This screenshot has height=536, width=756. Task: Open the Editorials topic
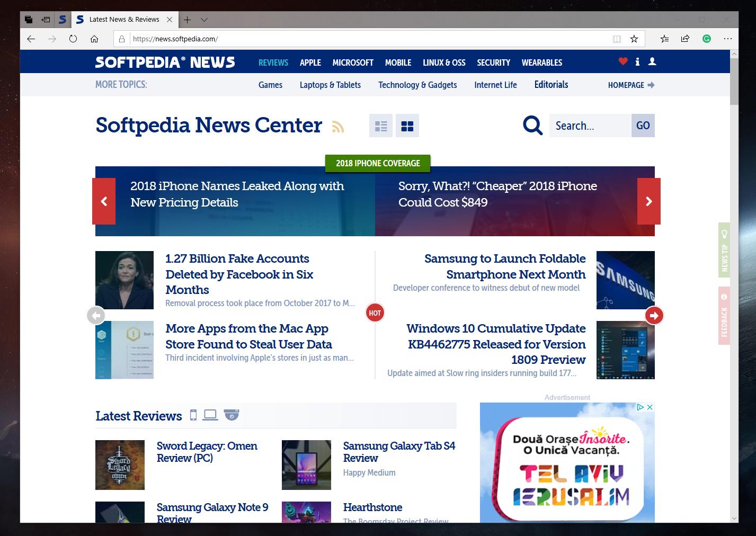[551, 85]
